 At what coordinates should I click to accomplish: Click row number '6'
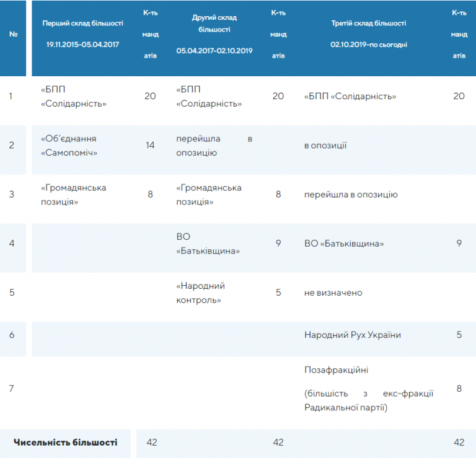click(12, 335)
